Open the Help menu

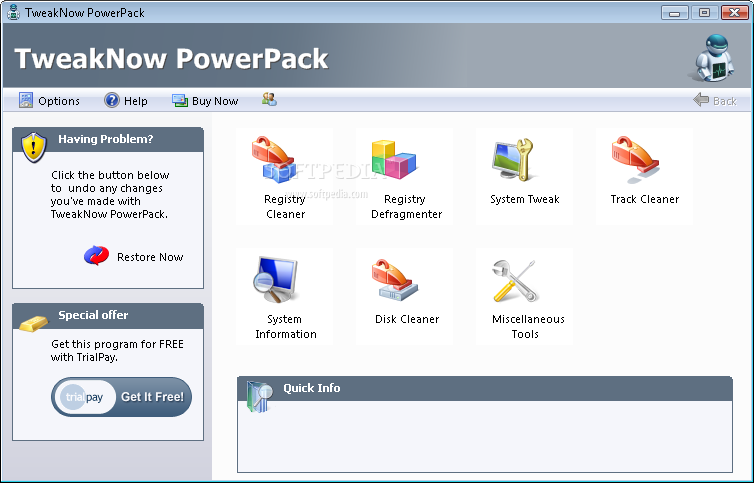(126, 101)
